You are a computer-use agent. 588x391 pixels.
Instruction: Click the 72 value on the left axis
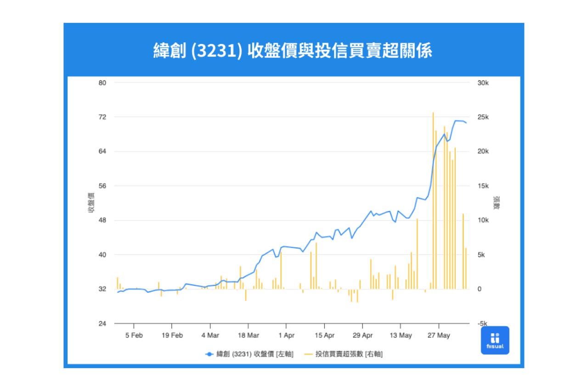click(x=102, y=117)
